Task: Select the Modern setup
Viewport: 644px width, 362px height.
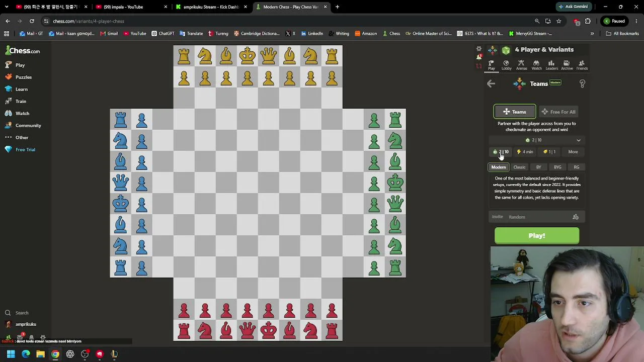Action: click(499, 167)
